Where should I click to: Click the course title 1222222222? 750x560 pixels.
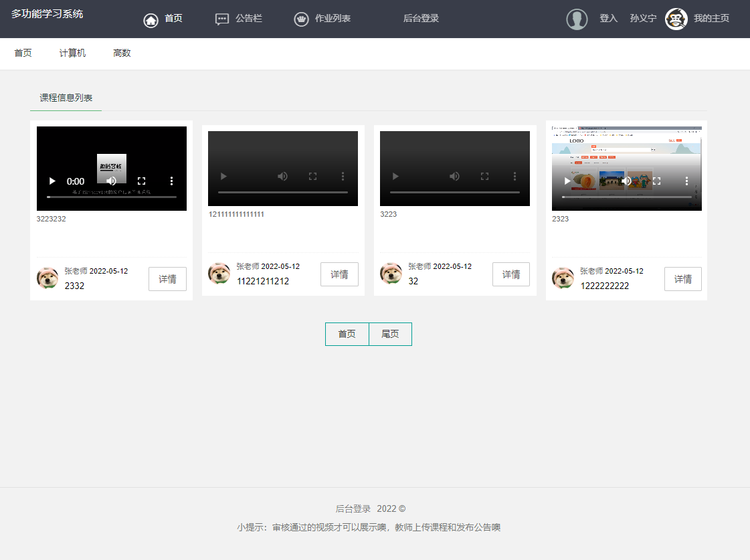[x=605, y=286]
